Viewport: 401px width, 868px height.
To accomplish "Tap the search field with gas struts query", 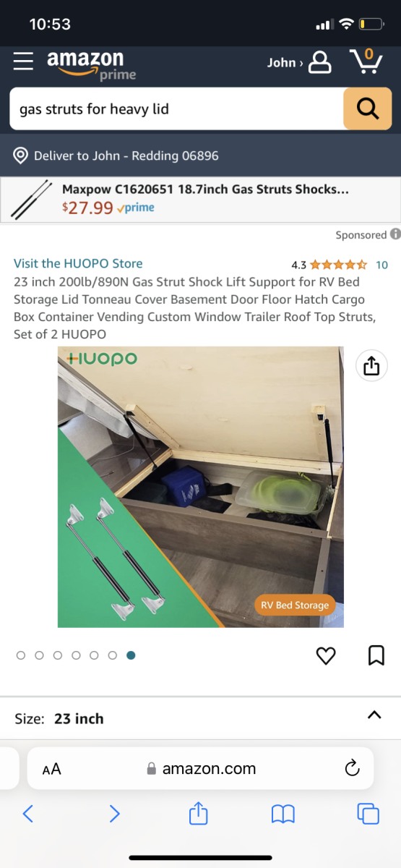I will [x=176, y=109].
